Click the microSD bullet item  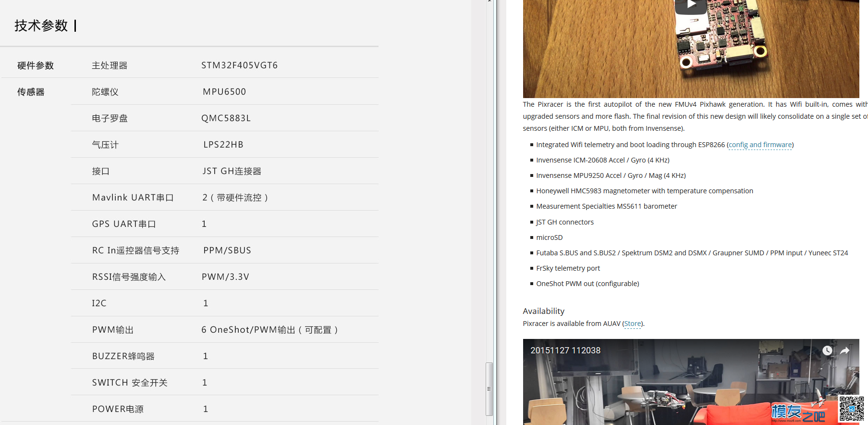click(549, 237)
